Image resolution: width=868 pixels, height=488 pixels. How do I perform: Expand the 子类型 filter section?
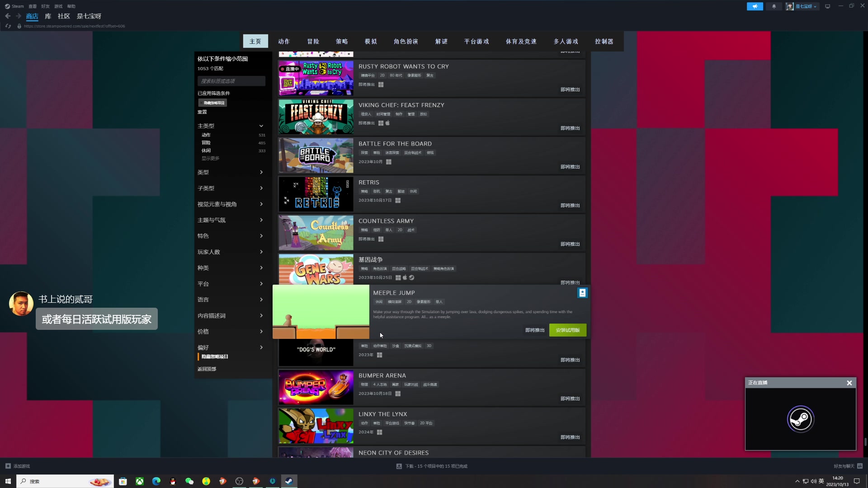click(x=231, y=188)
